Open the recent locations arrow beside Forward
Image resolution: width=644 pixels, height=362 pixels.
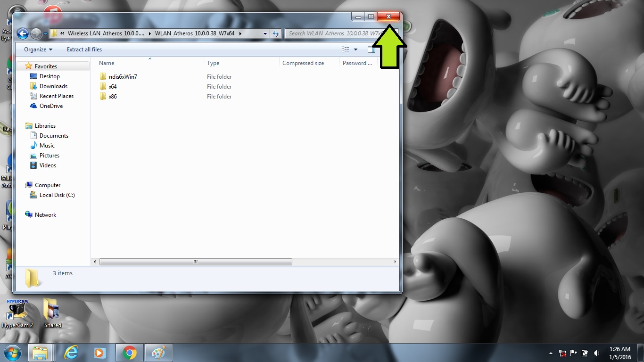click(x=46, y=34)
